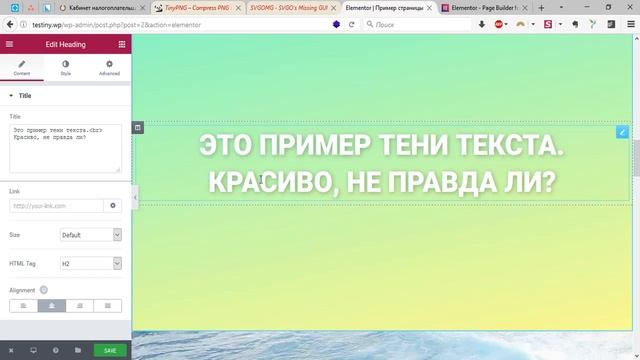Click the third pinned tab with cursor icon

point(47,8)
